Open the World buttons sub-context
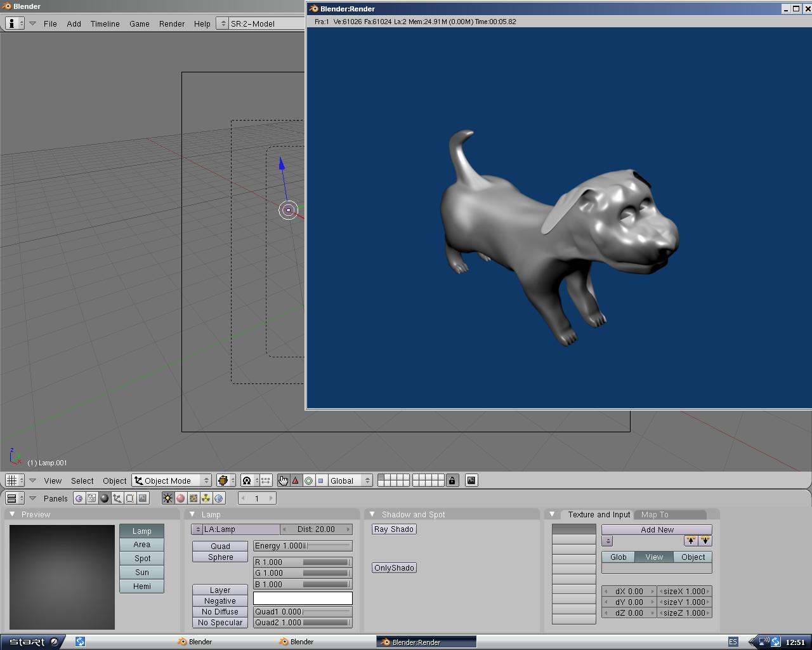812x650 pixels. coord(219,498)
